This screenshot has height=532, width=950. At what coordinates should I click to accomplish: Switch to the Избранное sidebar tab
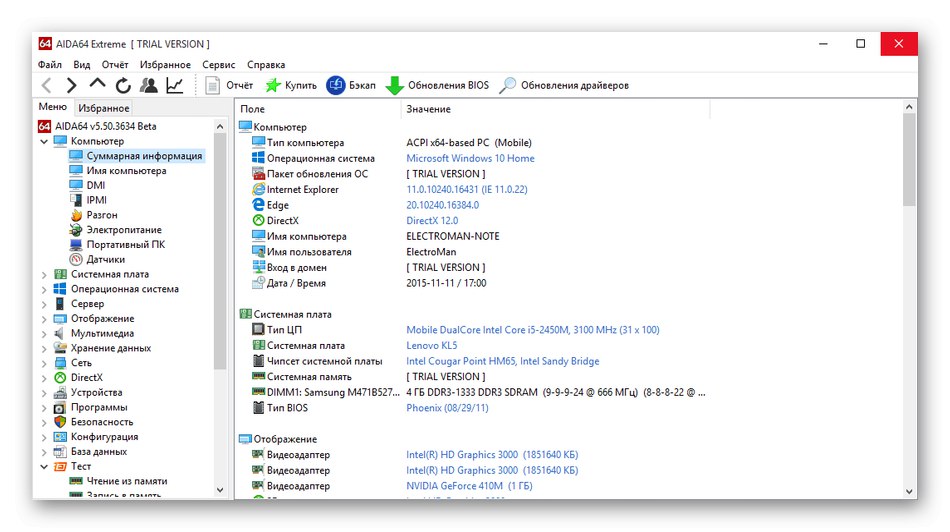104,108
